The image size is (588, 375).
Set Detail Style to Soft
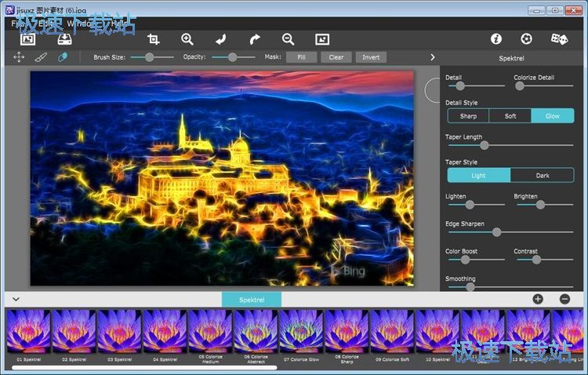(x=510, y=116)
